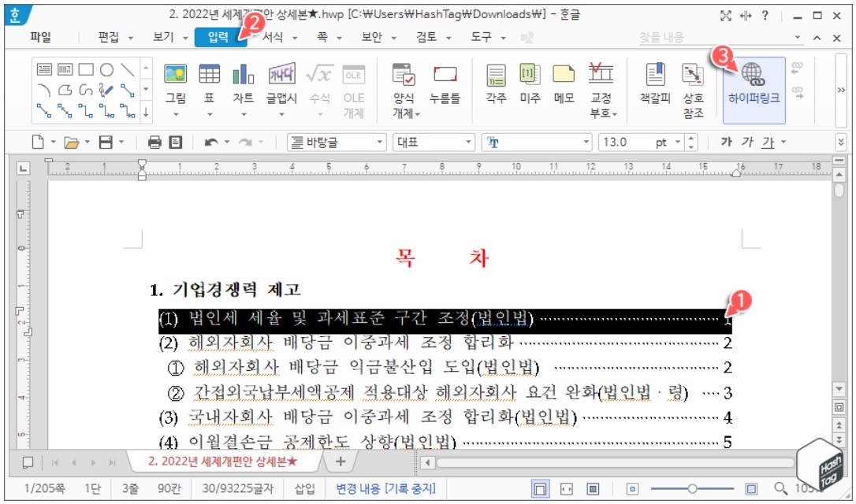Toggle underline with the underlined 가 button
Viewport: 856px width, 504px height.
click(768, 143)
